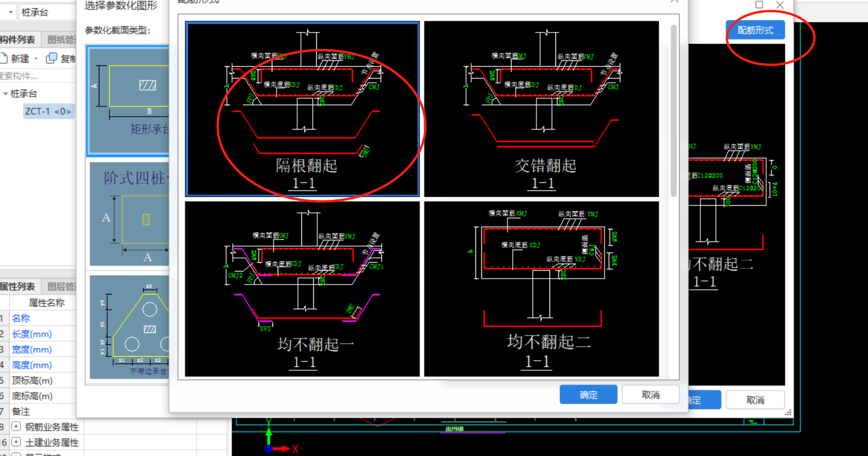Choose the 均不翻起二 reinforcement option
This screenshot has height=456, width=868.
coord(541,289)
